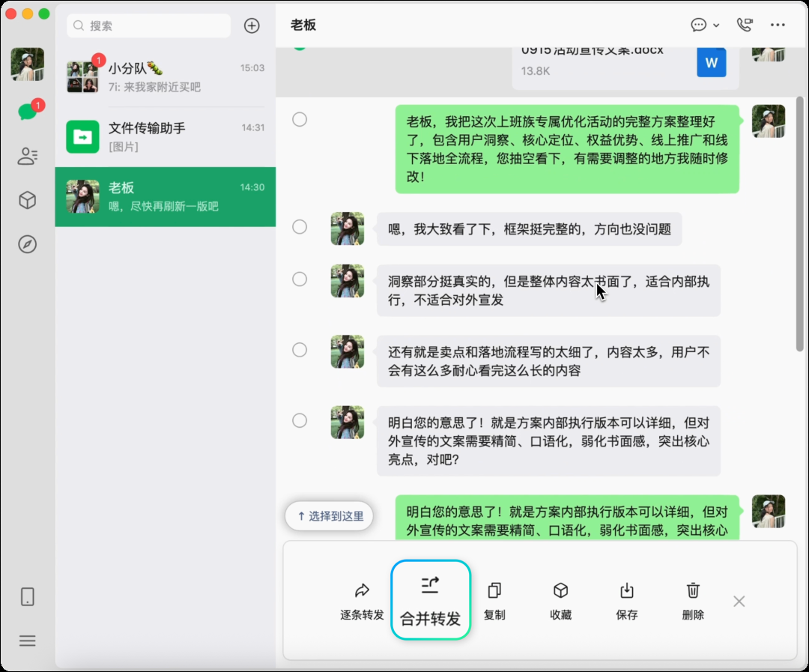Click the boss avatar beside 嗯，我大致看了下

coord(348,228)
